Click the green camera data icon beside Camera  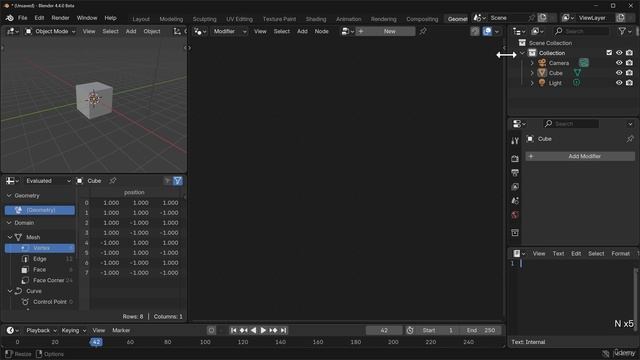point(584,62)
